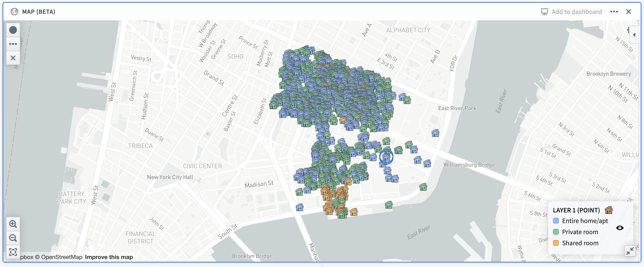
Task: Select the point draw tool
Action: pos(13,30)
